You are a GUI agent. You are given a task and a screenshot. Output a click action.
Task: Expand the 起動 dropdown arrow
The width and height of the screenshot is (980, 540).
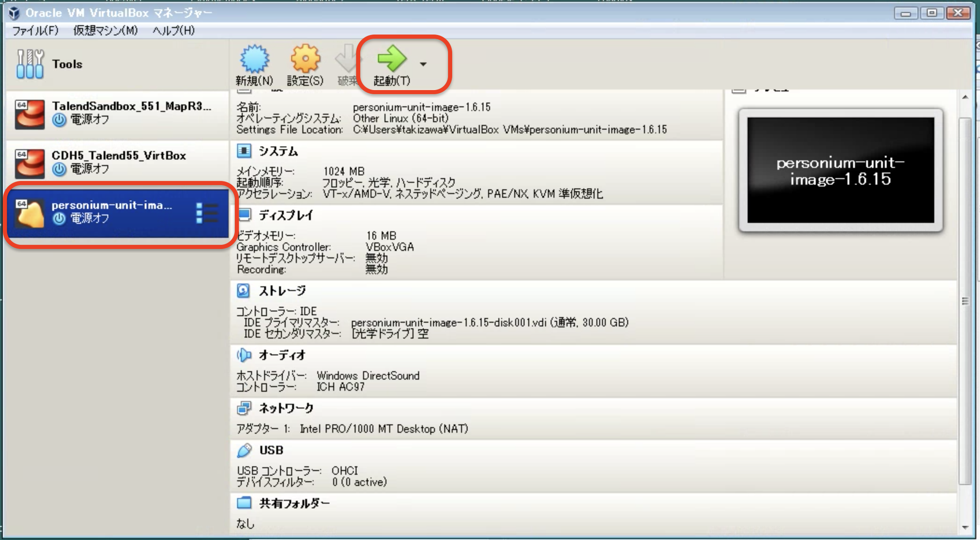423,64
